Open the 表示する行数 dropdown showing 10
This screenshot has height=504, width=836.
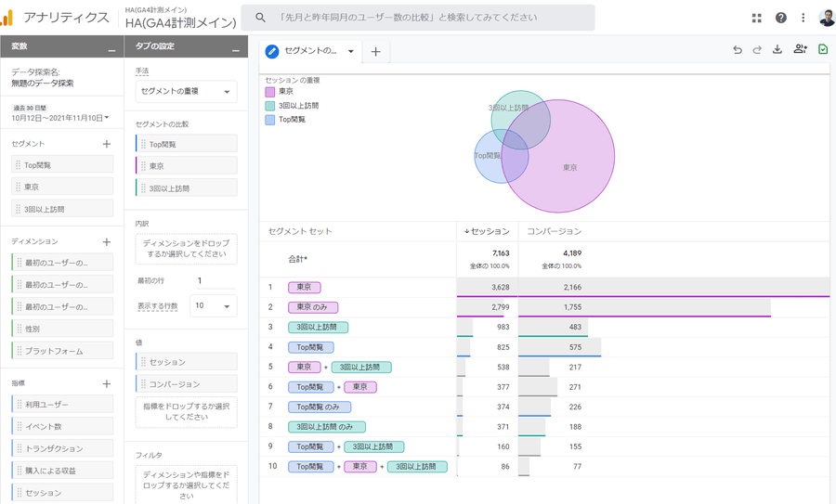(214, 305)
